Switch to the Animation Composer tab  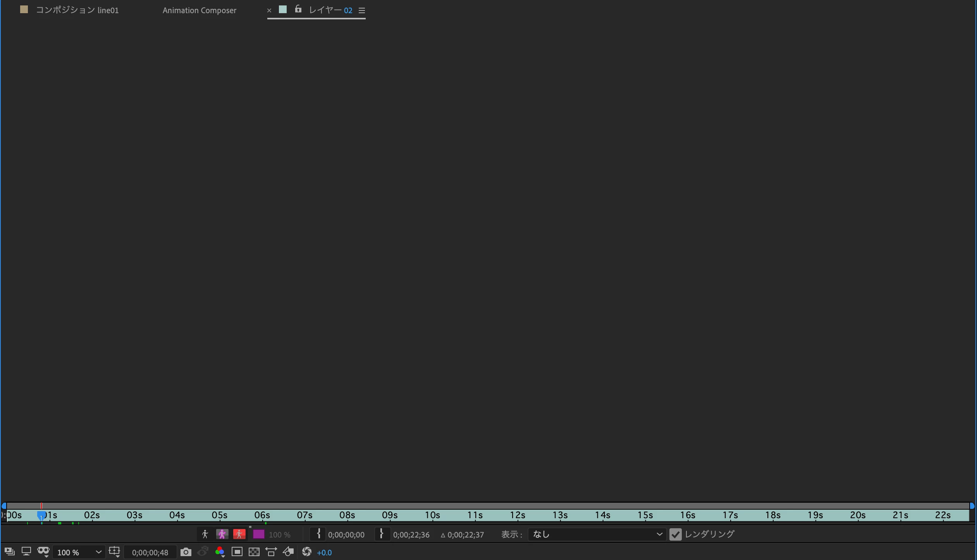(199, 10)
